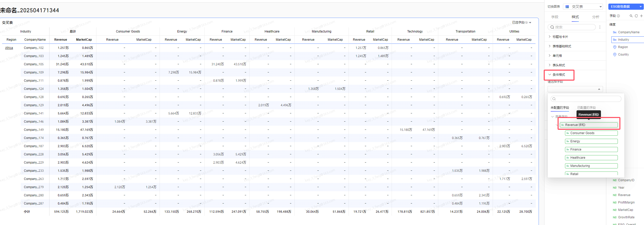644x225 pixels.
Task: Click the Country location field icon
Action: coord(615,55)
